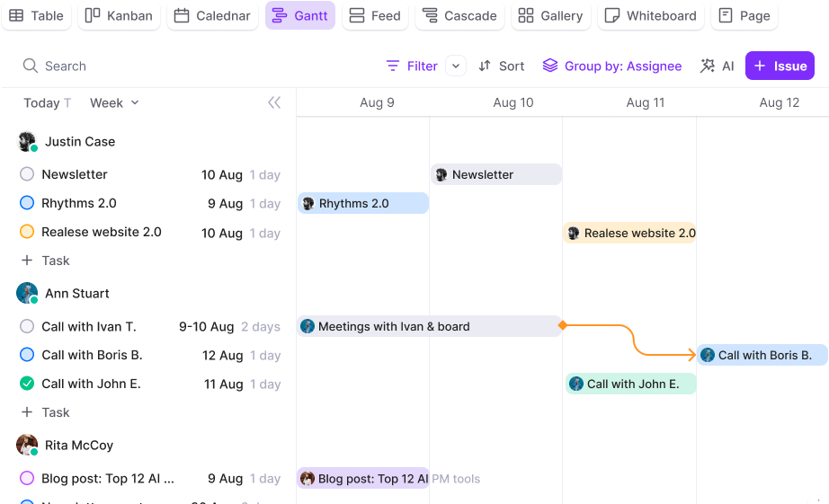
Task: Click the Sort arrows icon
Action: tap(485, 66)
